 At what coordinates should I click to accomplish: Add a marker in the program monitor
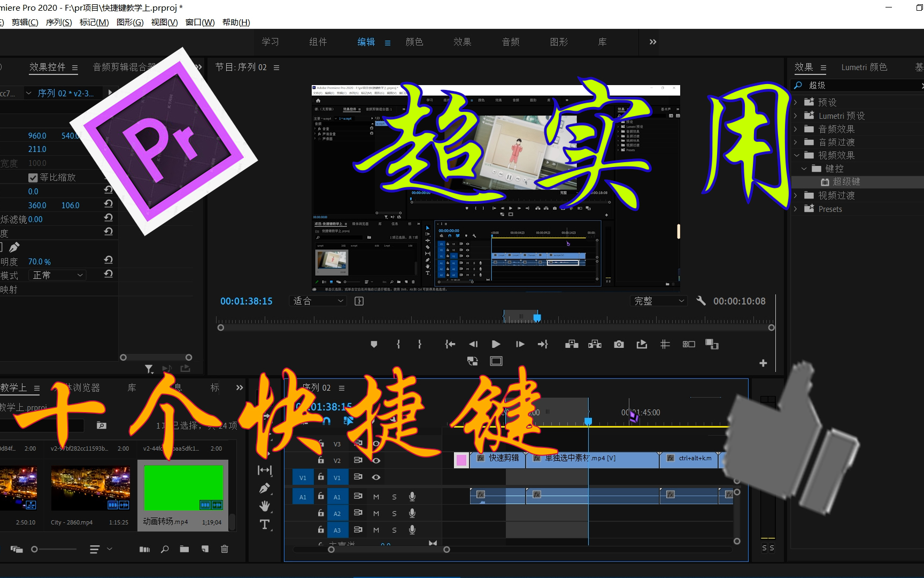[374, 344]
